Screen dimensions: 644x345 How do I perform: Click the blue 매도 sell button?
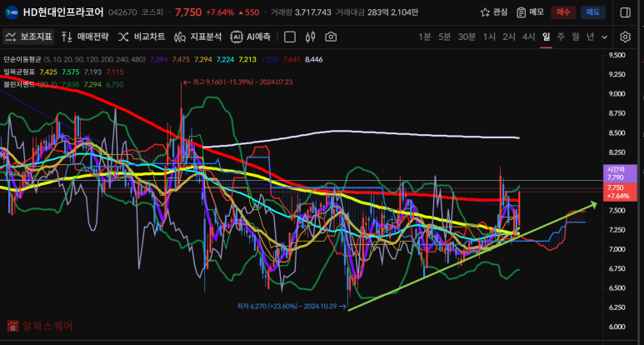tap(592, 12)
